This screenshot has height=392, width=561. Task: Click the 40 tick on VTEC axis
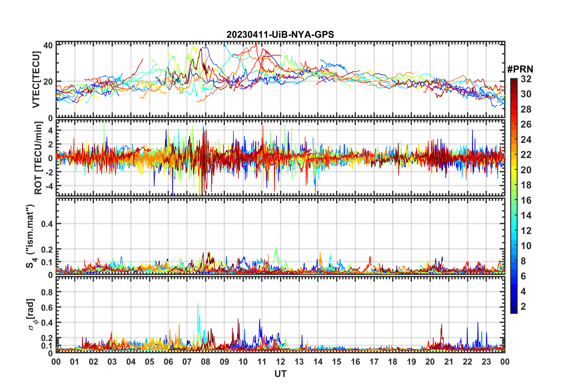click(x=48, y=45)
